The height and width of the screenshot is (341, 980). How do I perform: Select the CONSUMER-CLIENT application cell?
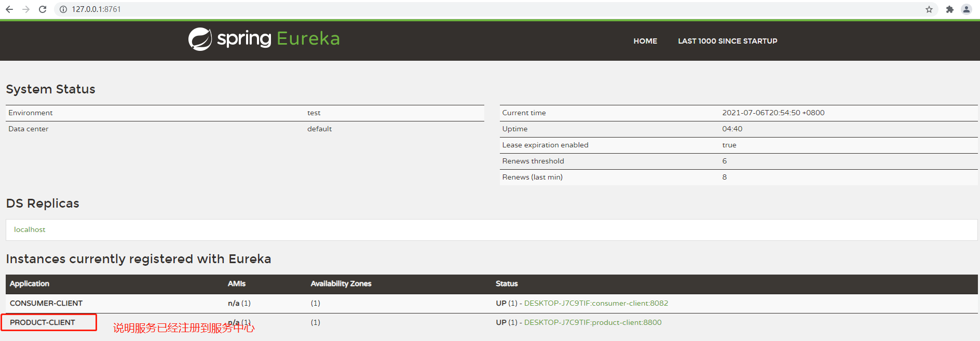(46, 303)
